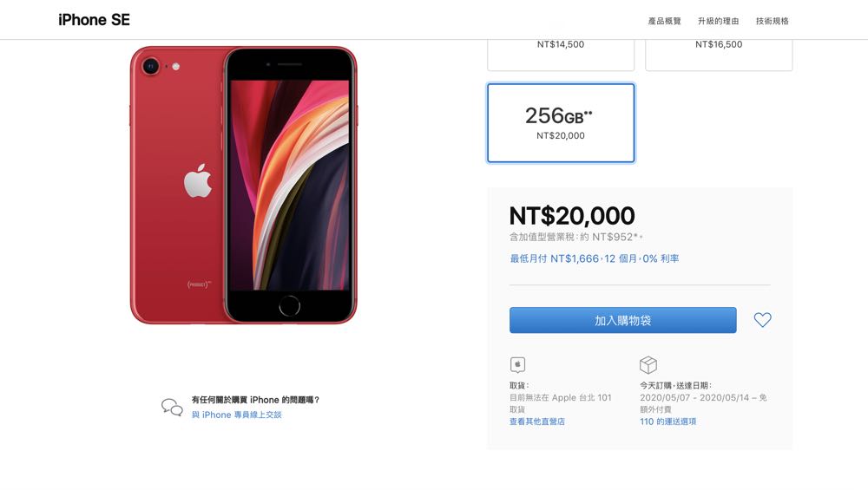Click the Apple Store pickup icon
Image resolution: width=868 pixels, height=490 pixels.
tap(517, 365)
